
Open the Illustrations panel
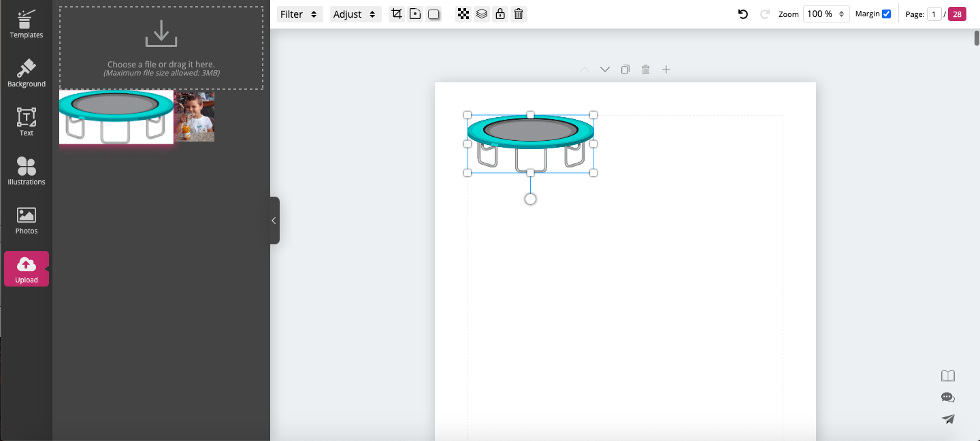[x=26, y=170]
